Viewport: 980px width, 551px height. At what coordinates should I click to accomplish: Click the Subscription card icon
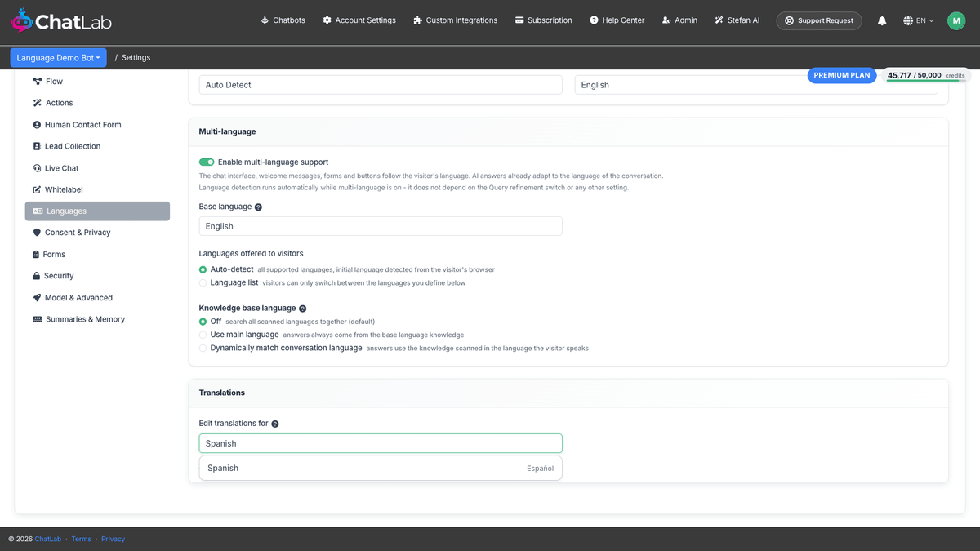519,20
